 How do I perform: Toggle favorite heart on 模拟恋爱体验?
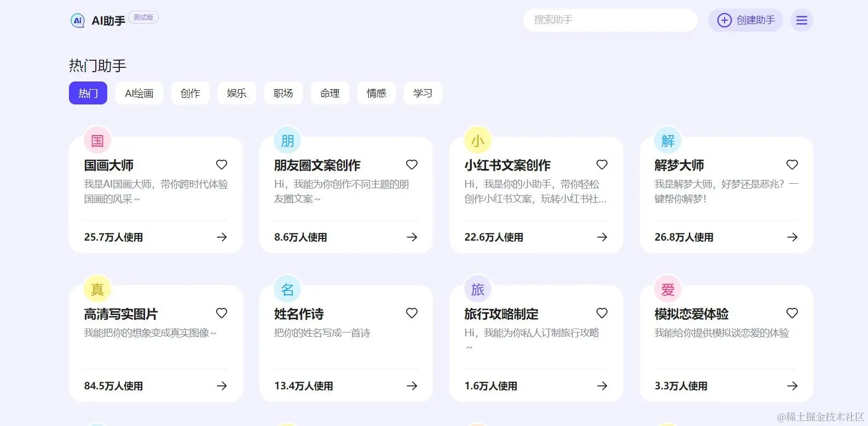[792, 313]
